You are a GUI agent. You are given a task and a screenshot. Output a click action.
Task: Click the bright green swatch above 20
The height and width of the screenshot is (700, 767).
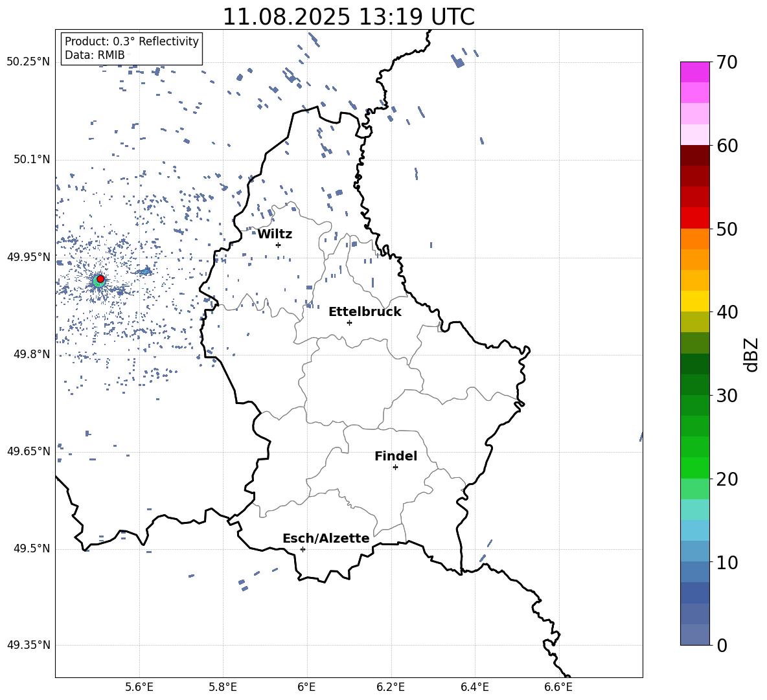click(695, 468)
